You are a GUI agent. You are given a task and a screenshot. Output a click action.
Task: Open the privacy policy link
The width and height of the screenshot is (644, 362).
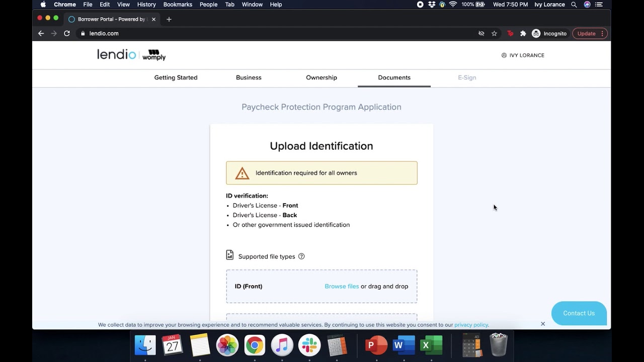(x=471, y=325)
